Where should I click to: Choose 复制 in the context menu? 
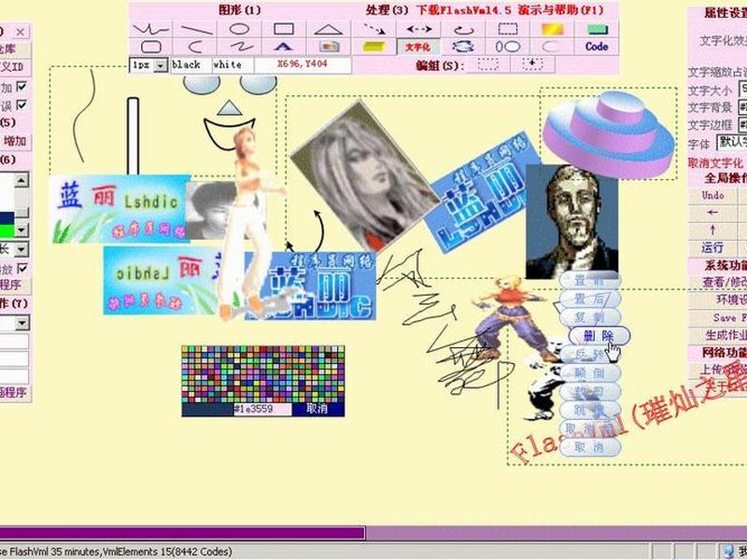pos(590,317)
